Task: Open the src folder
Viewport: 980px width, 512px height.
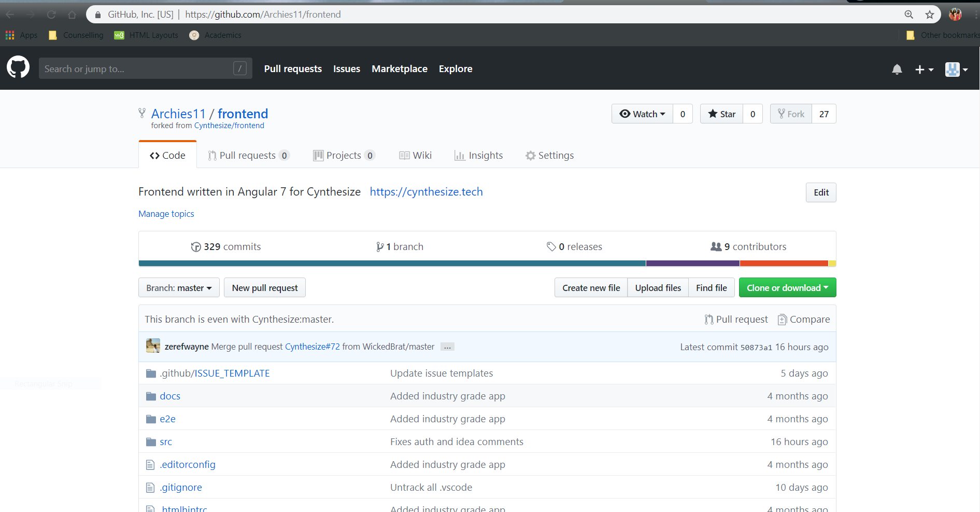Action: pyautogui.click(x=166, y=441)
